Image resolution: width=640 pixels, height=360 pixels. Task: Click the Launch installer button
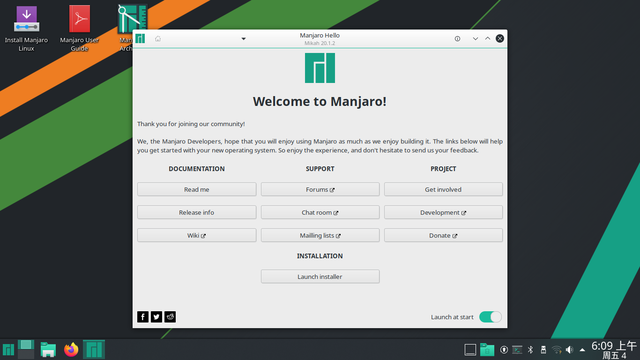point(320,276)
